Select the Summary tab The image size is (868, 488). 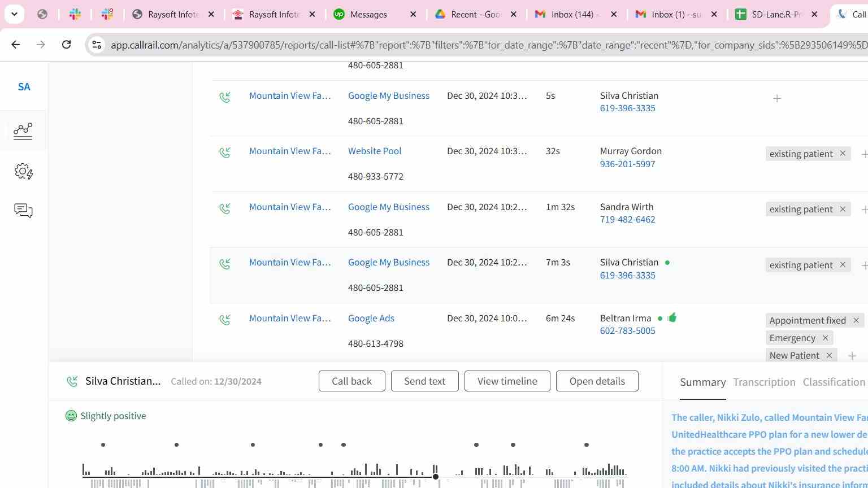[702, 382]
